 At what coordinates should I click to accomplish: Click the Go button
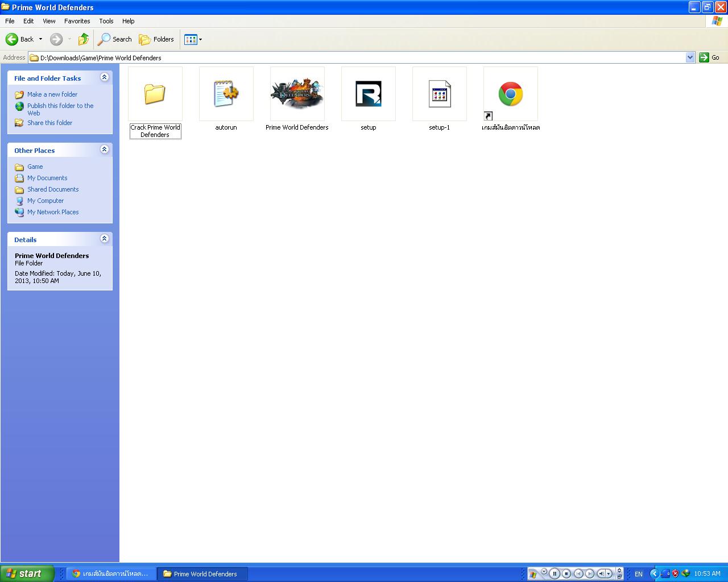[x=710, y=57]
